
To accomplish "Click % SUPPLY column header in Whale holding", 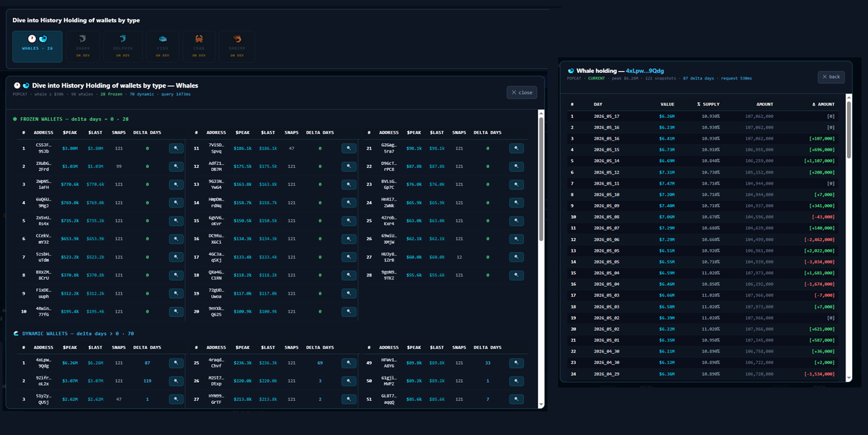I will point(707,104).
